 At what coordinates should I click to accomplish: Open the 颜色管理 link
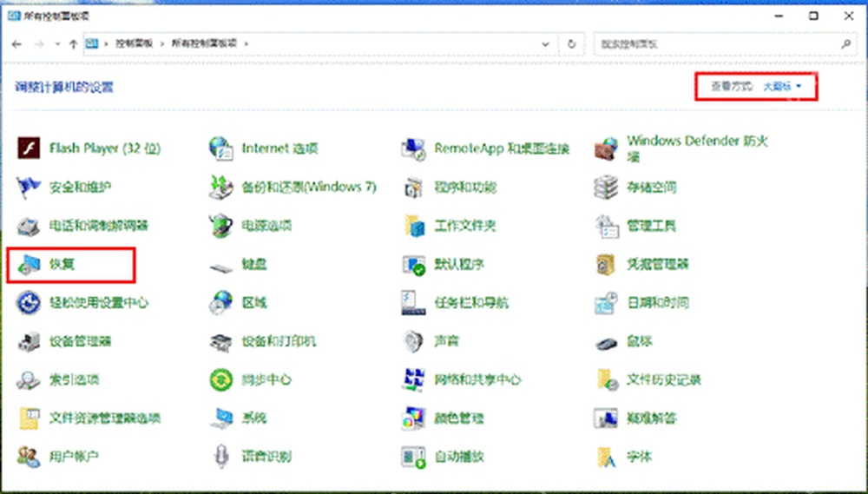(459, 418)
